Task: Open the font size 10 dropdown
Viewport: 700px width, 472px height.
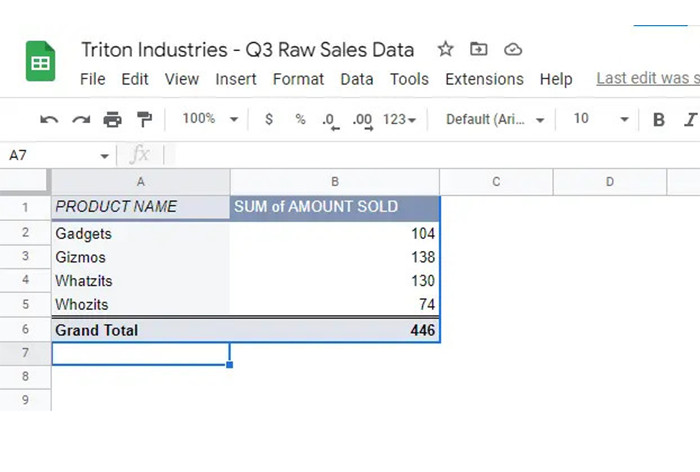Action: tap(600, 120)
